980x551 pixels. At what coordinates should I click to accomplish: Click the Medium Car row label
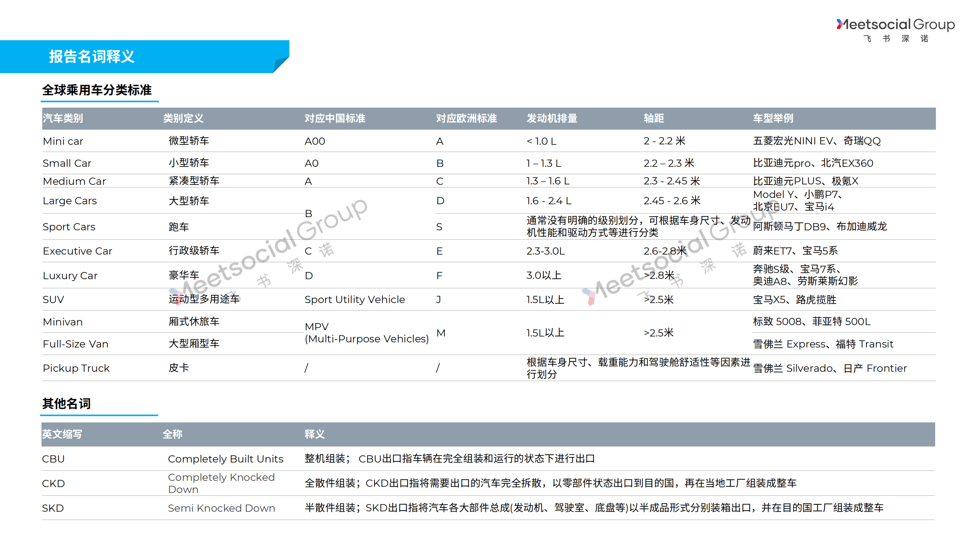(74, 181)
